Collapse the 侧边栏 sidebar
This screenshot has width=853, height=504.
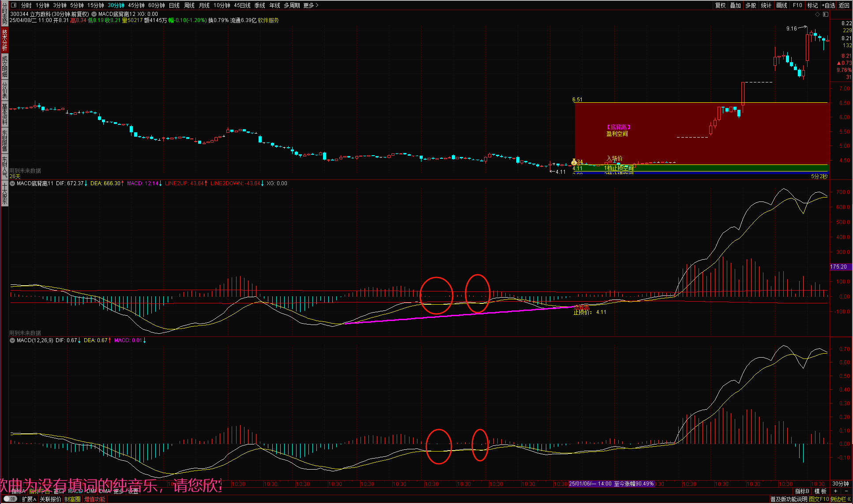(840, 499)
